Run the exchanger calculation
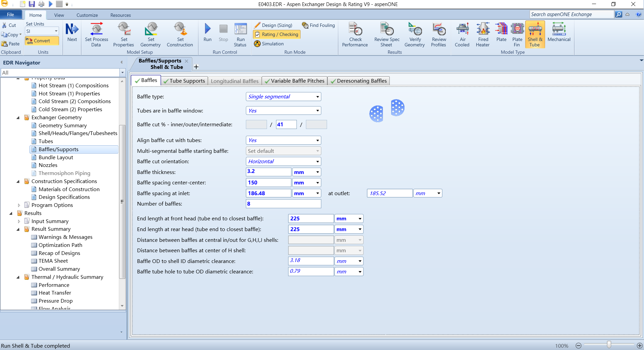 click(208, 33)
